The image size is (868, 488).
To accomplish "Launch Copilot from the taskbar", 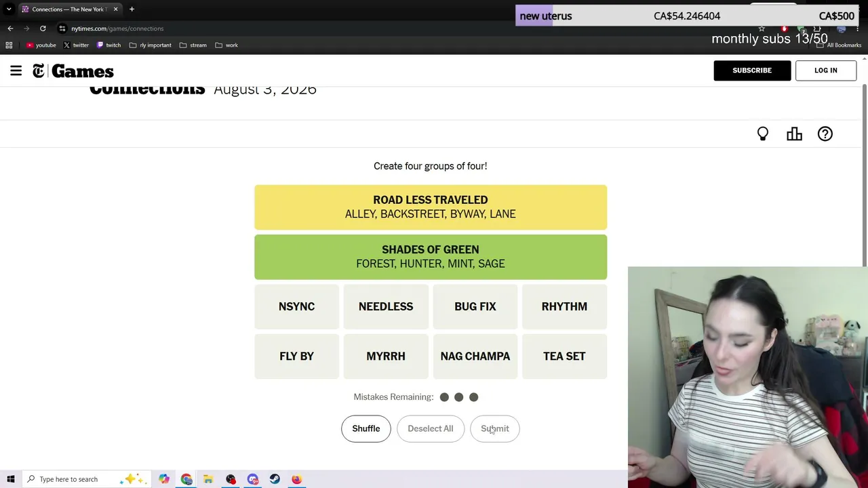I will (x=164, y=479).
